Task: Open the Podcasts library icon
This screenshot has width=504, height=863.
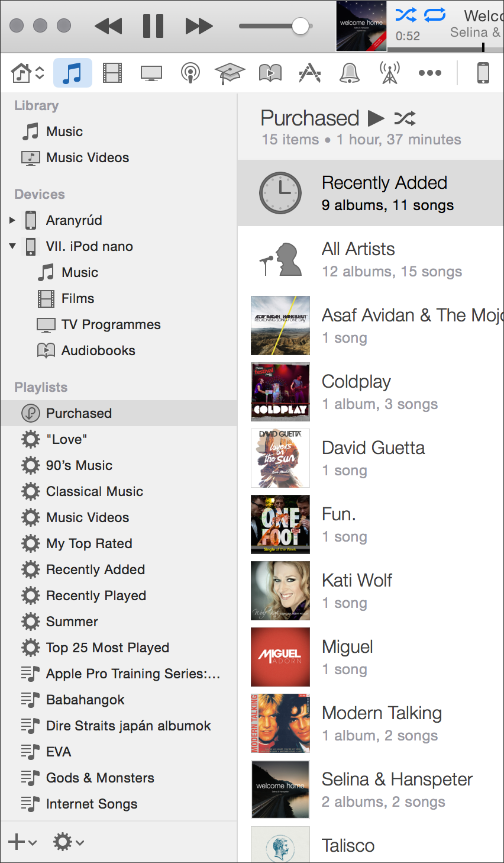Action: [190, 73]
